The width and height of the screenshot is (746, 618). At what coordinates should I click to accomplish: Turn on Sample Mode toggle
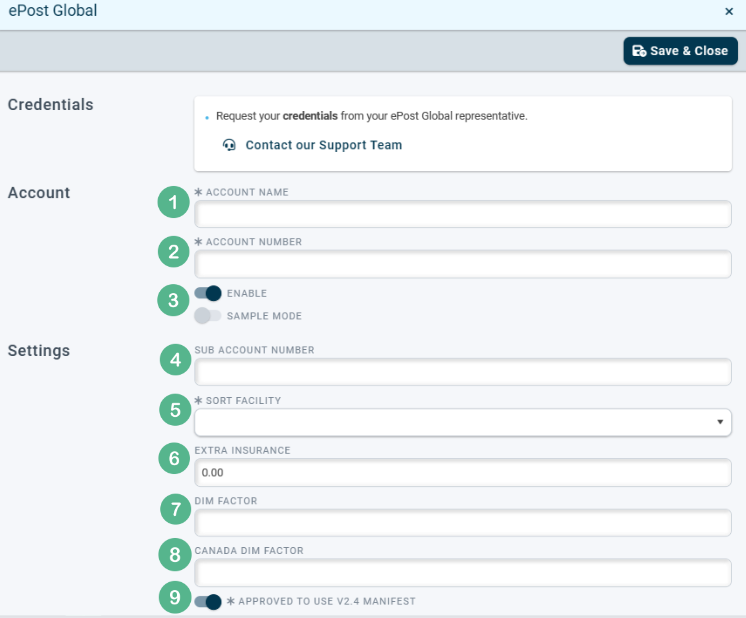coord(208,316)
